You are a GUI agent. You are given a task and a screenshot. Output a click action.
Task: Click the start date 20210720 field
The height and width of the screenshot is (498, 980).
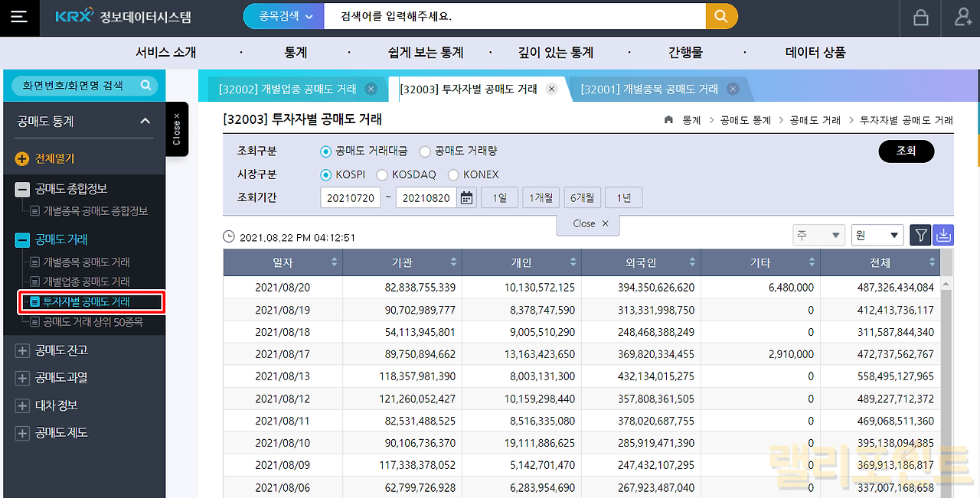(351, 198)
